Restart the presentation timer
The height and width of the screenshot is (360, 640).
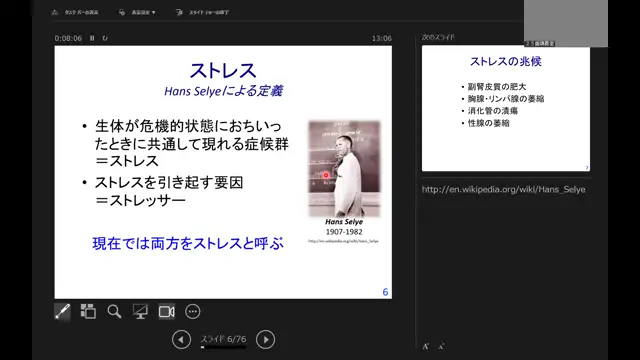point(105,38)
